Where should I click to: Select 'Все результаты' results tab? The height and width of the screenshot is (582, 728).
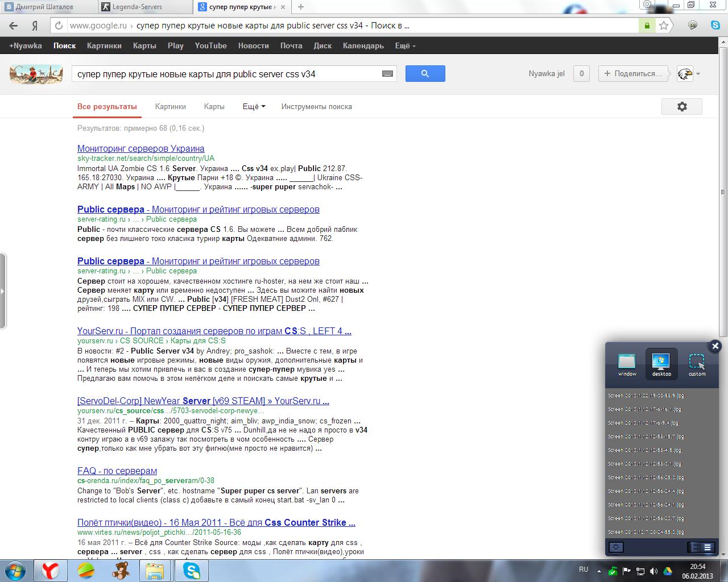[107, 106]
